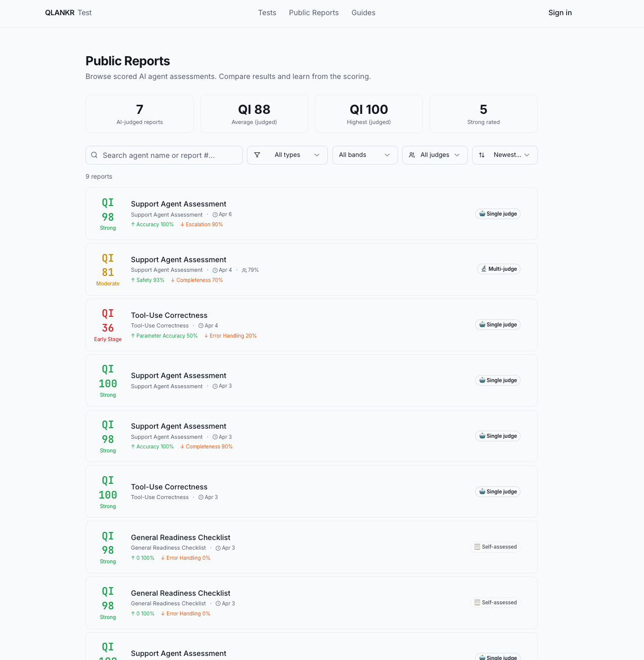The width and height of the screenshot is (644, 660).
Task: Click the clock icon beside Apr 6
Action: pos(214,214)
